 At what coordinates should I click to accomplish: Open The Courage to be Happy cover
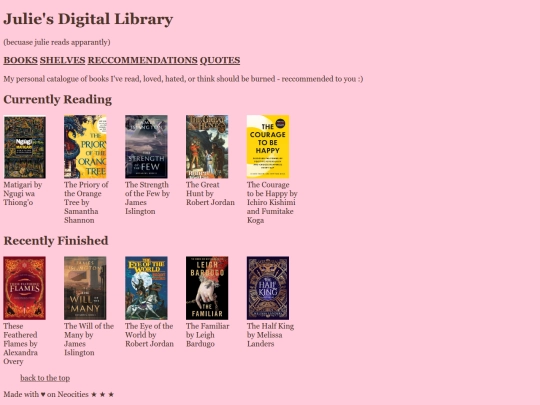coord(268,147)
